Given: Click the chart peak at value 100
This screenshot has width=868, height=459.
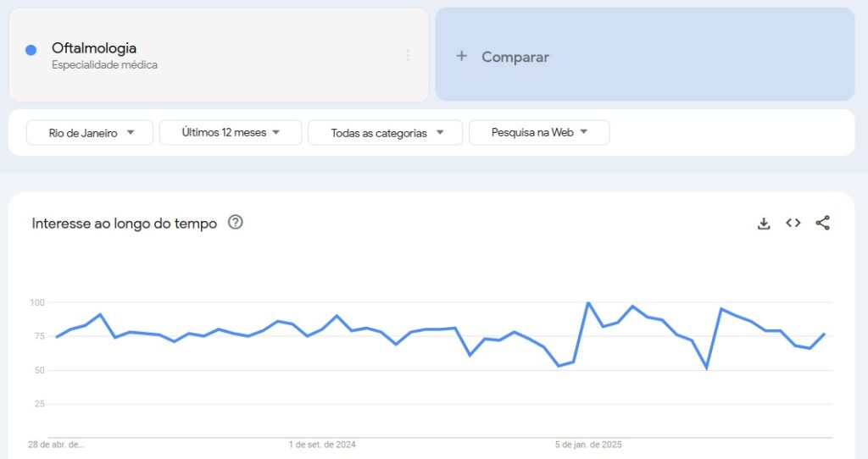Looking at the screenshot, I should click(588, 302).
